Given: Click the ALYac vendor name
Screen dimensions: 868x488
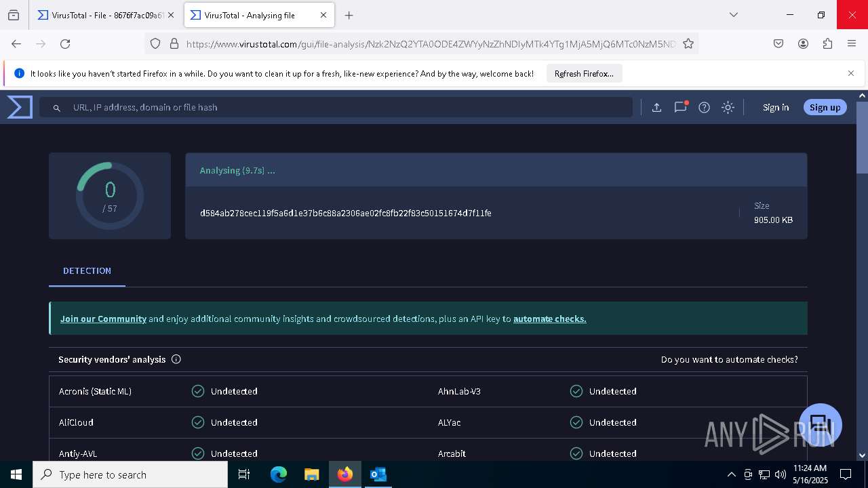Looking at the screenshot, I should coord(449,422).
